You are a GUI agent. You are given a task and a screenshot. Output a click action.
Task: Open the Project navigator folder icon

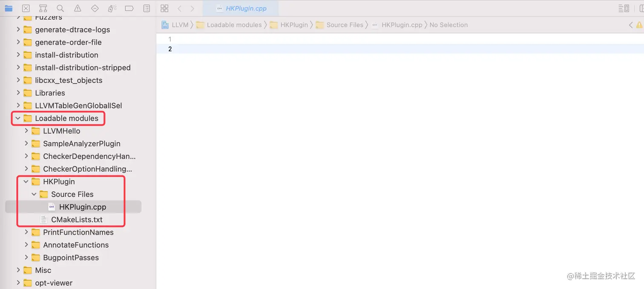pyautogui.click(x=9, y=8)
